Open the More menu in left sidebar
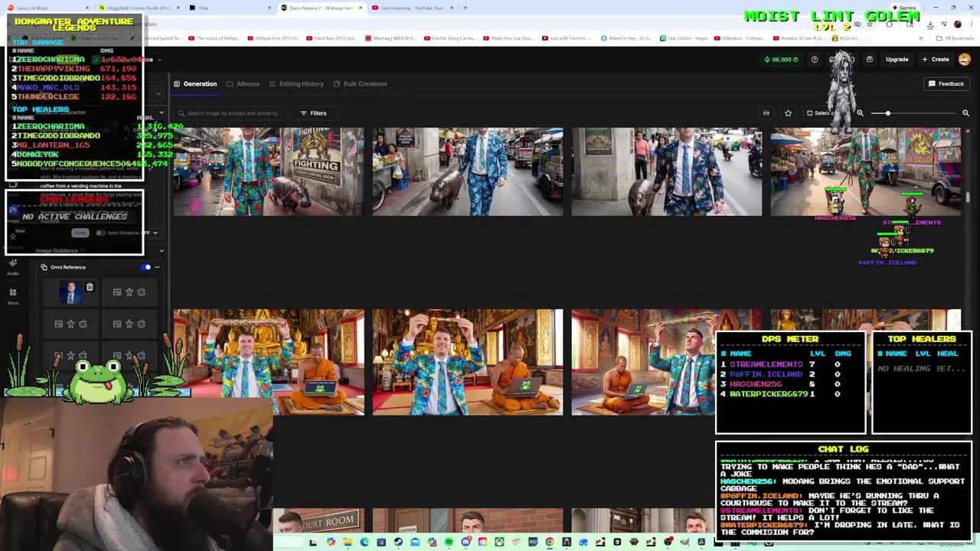The width and height of the screenshot is (980, 551). click(13, 296)
